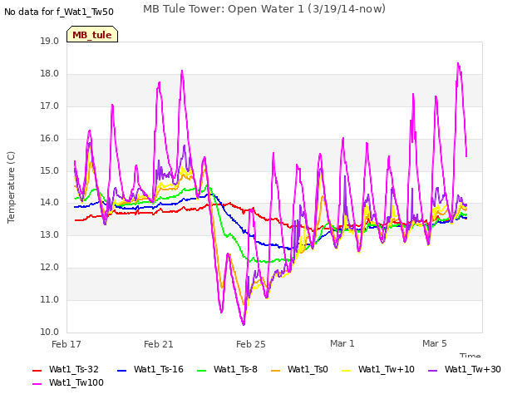Select the Wat1_Tw100 legend label
This screenshot has width=532, height=399.
point(76,382)
